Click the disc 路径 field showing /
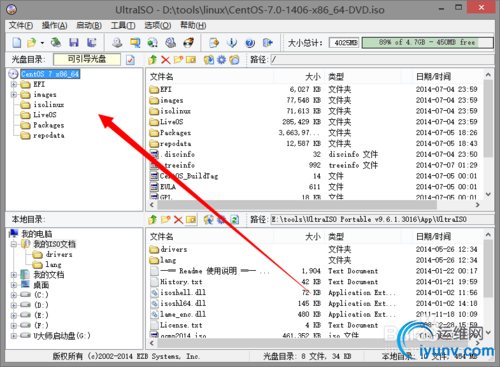Screen dimensions: 500x367 (382, 60)
